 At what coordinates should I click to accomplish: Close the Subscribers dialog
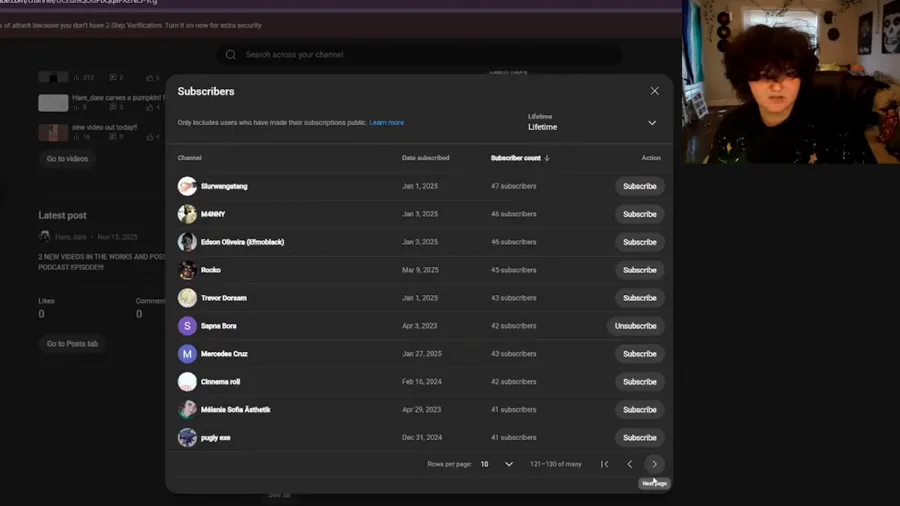tap(654, 91)
